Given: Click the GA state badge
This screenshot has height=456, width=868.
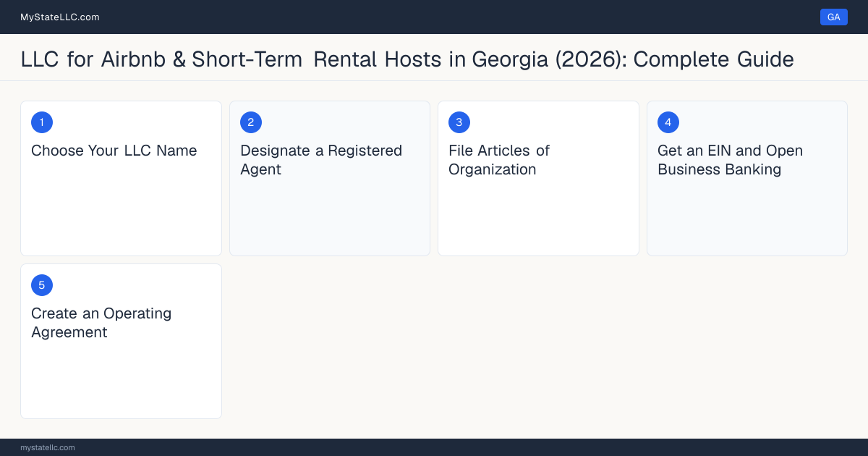Looking at the screenshot, I should pos(833,17).
